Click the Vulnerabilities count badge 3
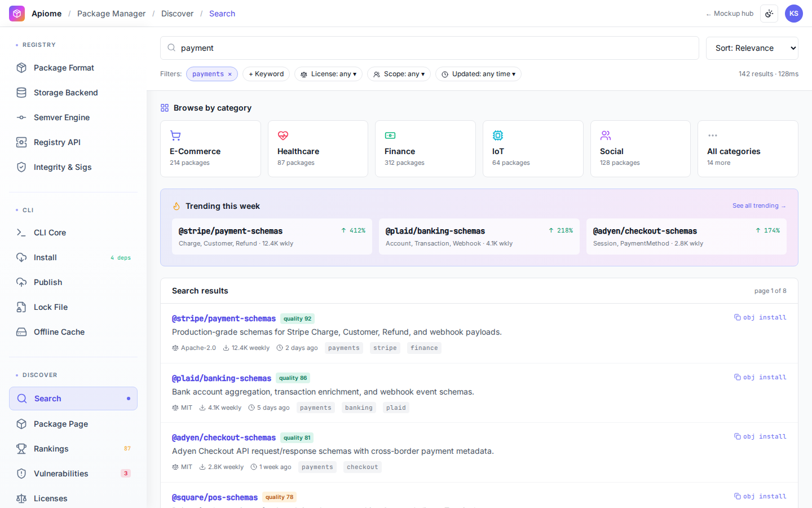 126,474
